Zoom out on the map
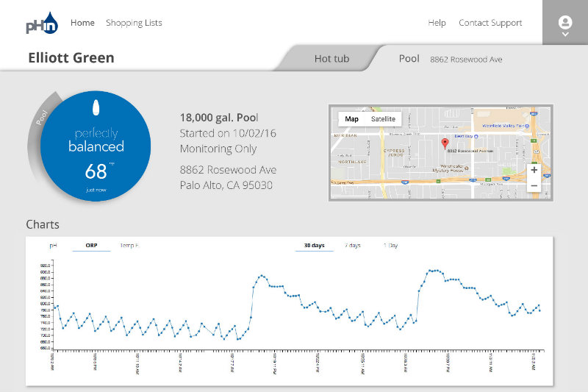 coord(534,186)
